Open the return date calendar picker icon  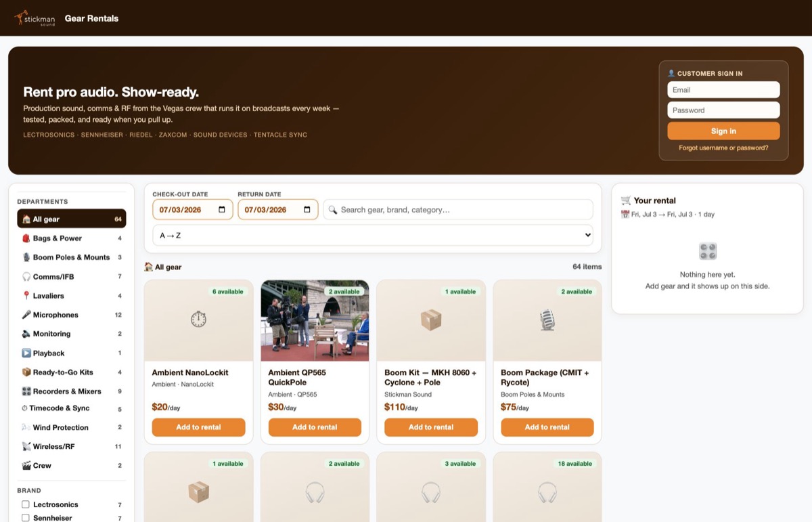point(307,210)
